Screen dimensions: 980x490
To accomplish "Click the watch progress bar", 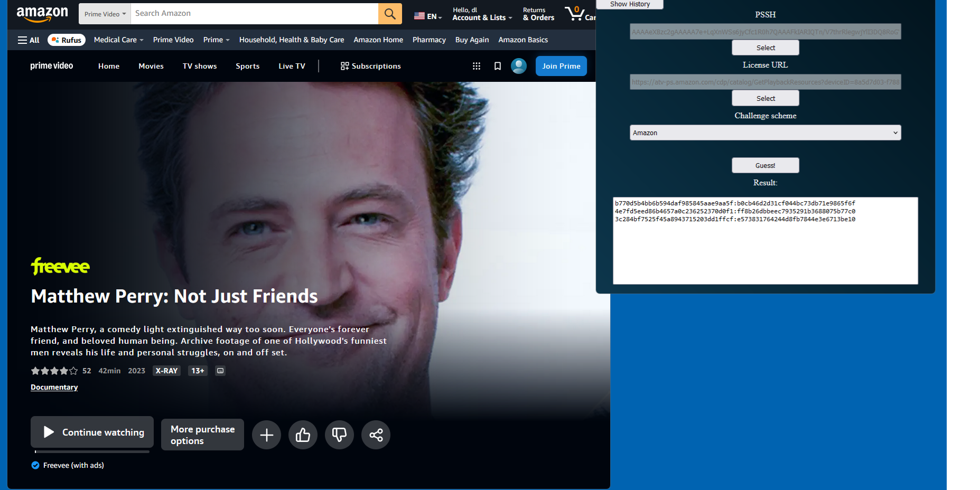I will [92, 451].
